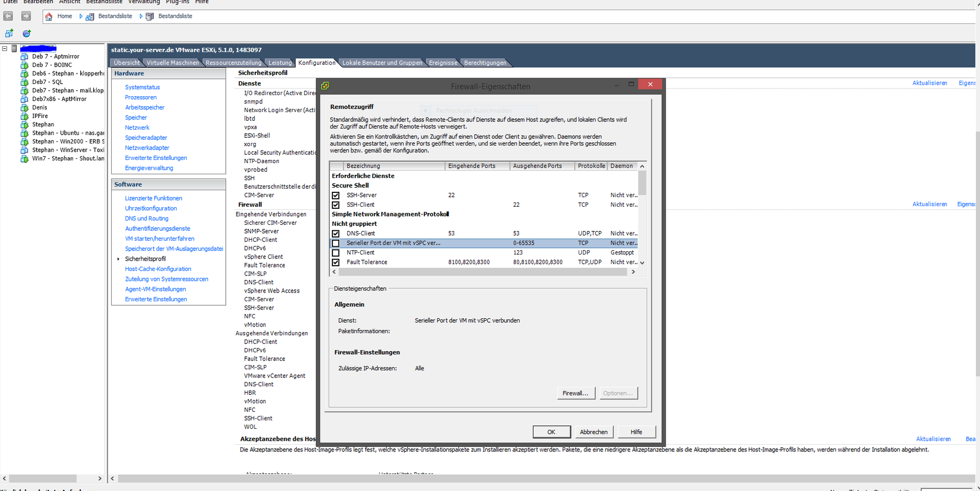
Task: Click the forward navigation arrow
Action: 26,16
